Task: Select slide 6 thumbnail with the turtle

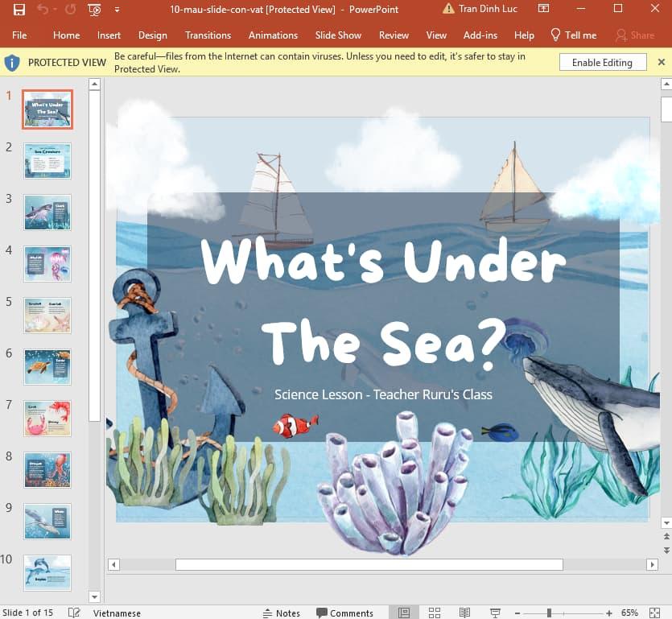Action: pos(47,366)
